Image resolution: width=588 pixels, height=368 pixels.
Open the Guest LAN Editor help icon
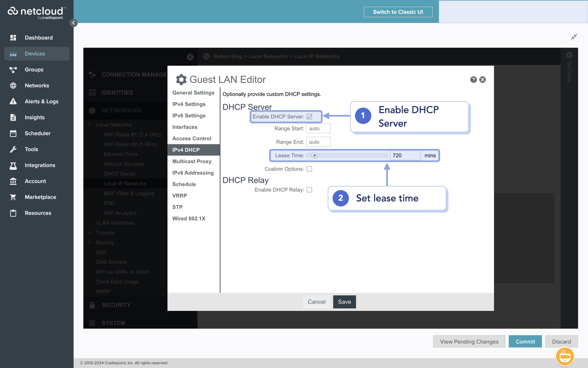[473, 79]
